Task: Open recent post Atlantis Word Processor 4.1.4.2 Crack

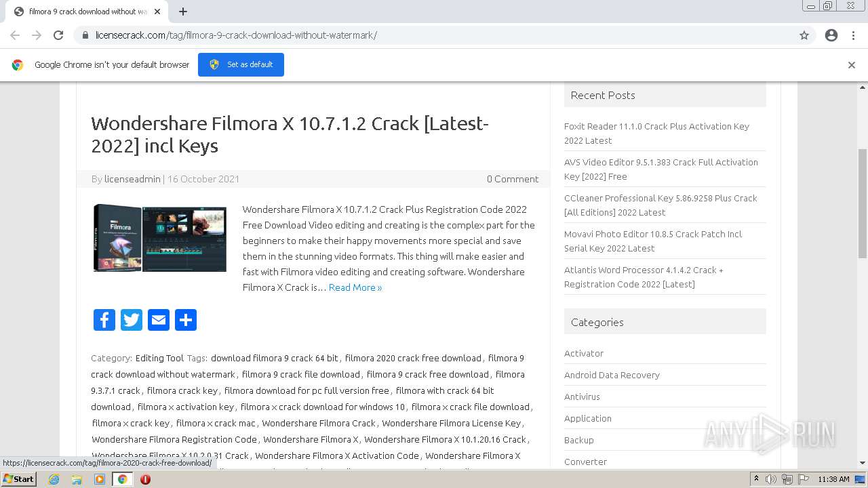Action: [644, 277]
